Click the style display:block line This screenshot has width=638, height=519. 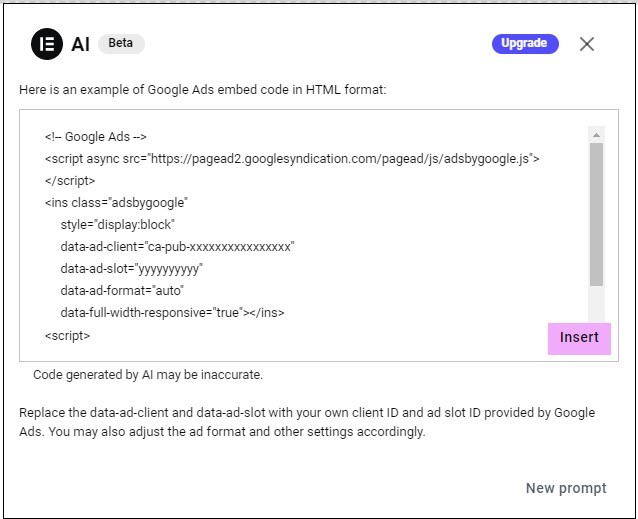(x=118, y=225)
